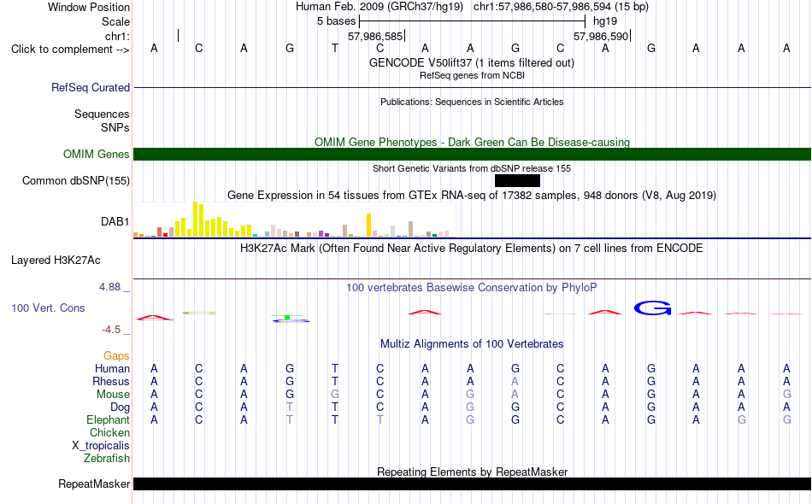Click Multiz Alignments of 100 Vertebrates title
The height and width of the screenshot is (504, 812).
coord(472,344)
